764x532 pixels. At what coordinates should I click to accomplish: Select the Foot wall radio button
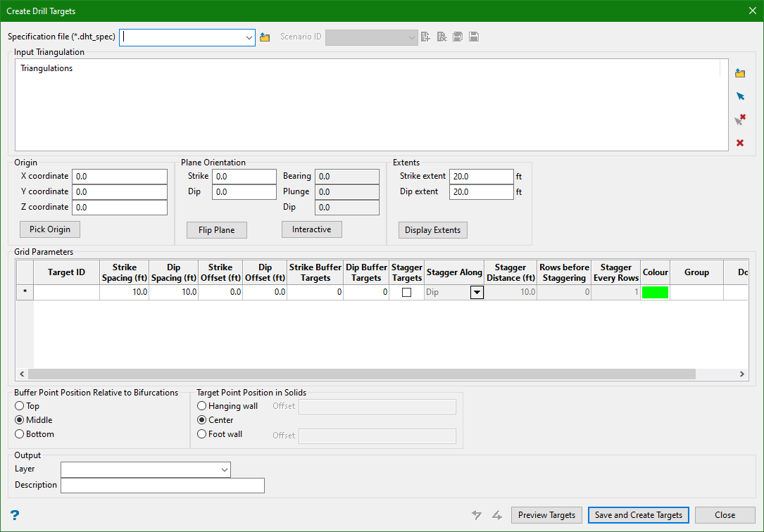click(x=202, y=434)
